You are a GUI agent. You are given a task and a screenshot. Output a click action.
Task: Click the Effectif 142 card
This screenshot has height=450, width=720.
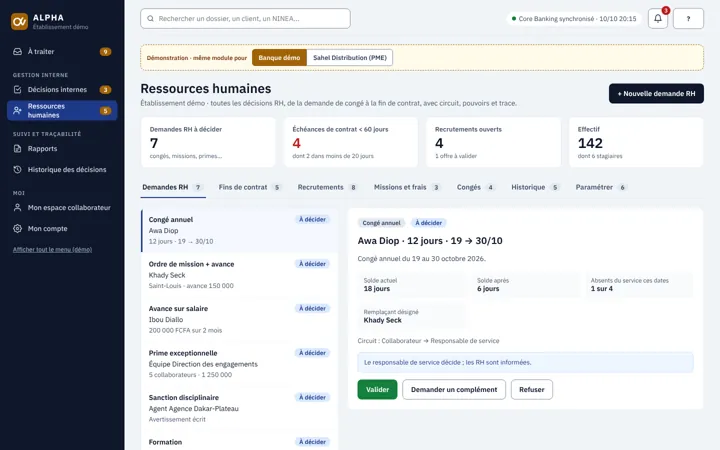click(x=636, y=142)
